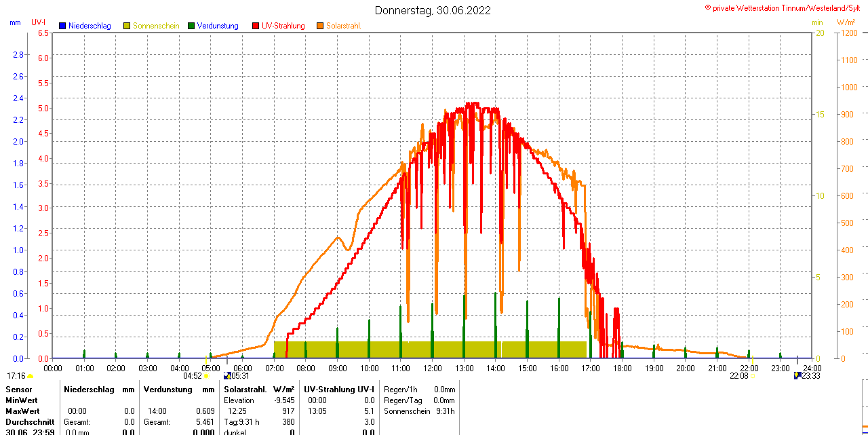Click the sun icon beside 17:16
Screen dimensions: 868x435
(31, 376)
